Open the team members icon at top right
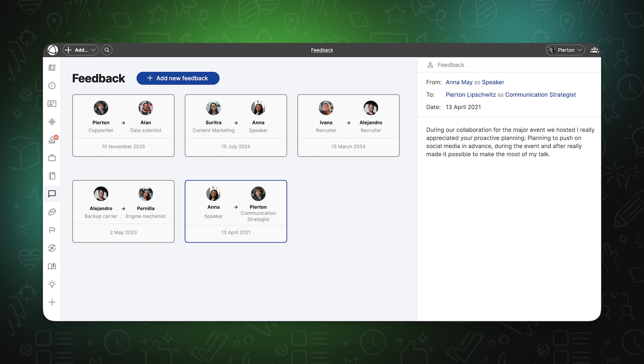This screenshot has height=364, width=644. coord(594,50)
